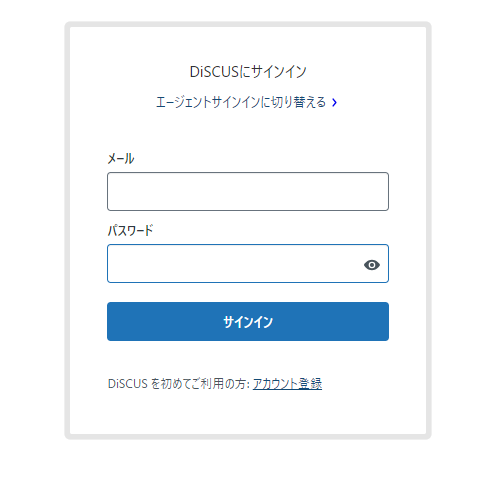
Task: Click the eye icon inside password field
Action: click(x=371, y=265)
